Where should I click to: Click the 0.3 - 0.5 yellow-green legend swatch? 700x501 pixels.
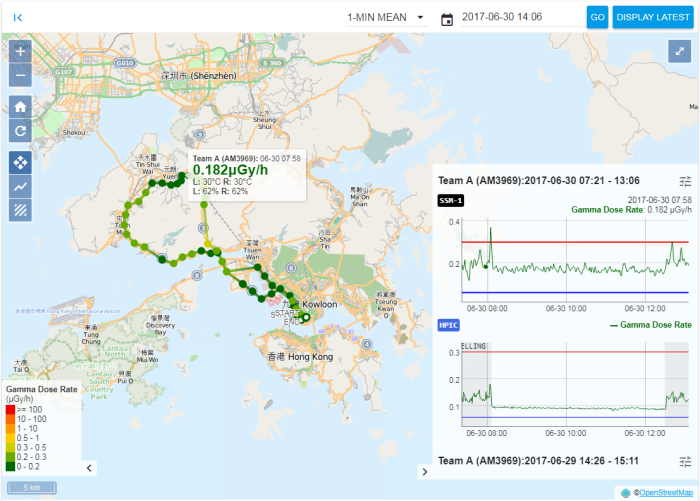[x=10, y=447]
